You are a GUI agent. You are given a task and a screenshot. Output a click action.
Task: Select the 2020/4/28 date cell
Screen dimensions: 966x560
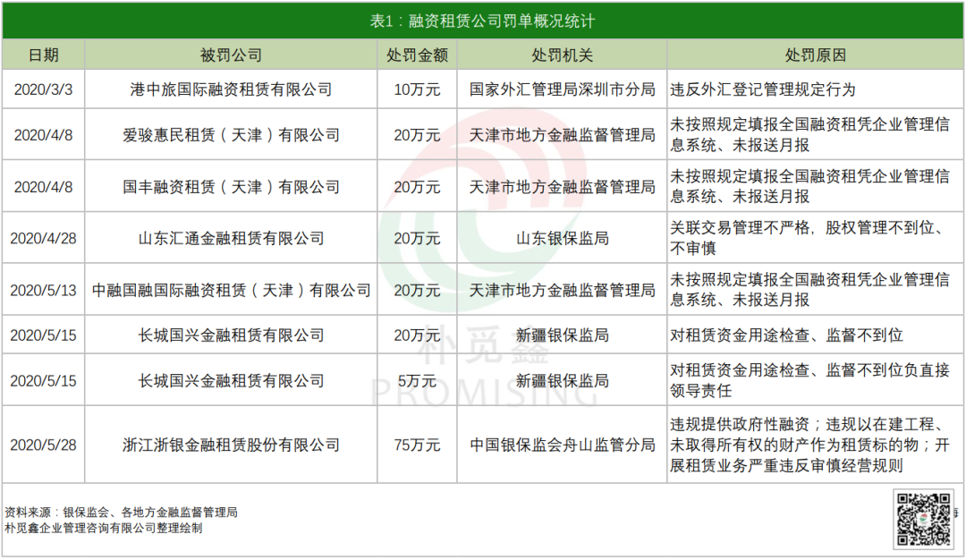[44, 239]
